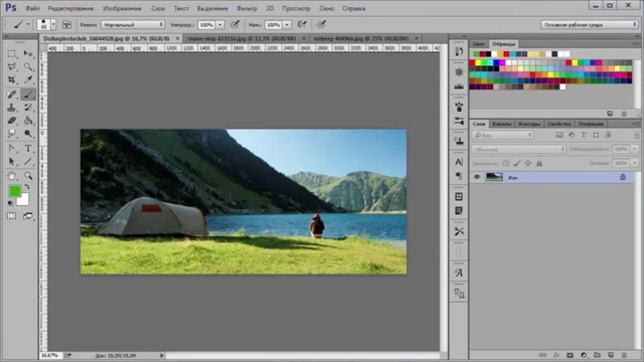The width and height of the screenshot is (644, 362).
Task: Select the Path Selection tool
Action: pos(12,161)
